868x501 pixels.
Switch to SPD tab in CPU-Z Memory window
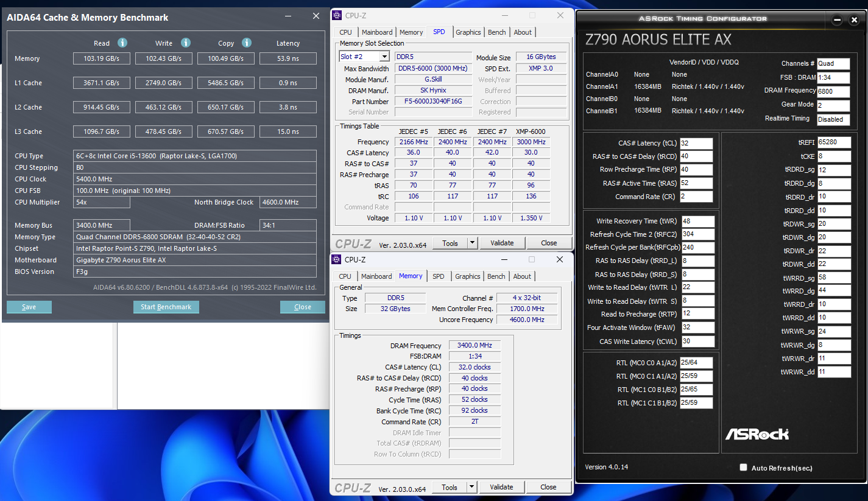click(x=439, y=276)
